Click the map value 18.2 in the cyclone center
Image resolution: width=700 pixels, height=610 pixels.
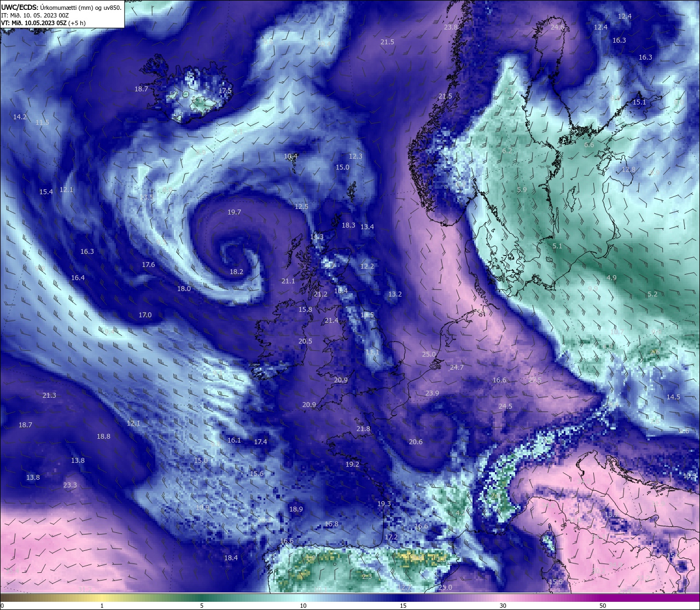click(x=236, y=272)
